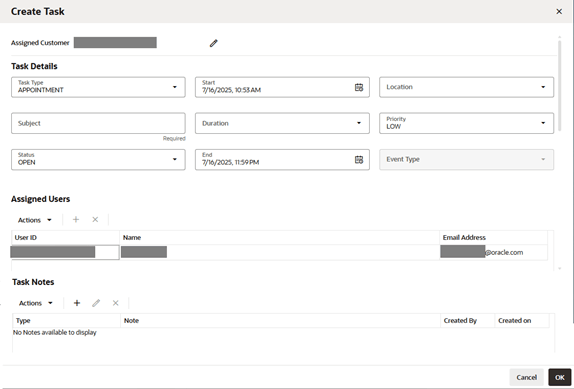Viewport: 574px width, 389px height.
Task: Click the Name column header in Assigned Users
Action: [279, 237]
